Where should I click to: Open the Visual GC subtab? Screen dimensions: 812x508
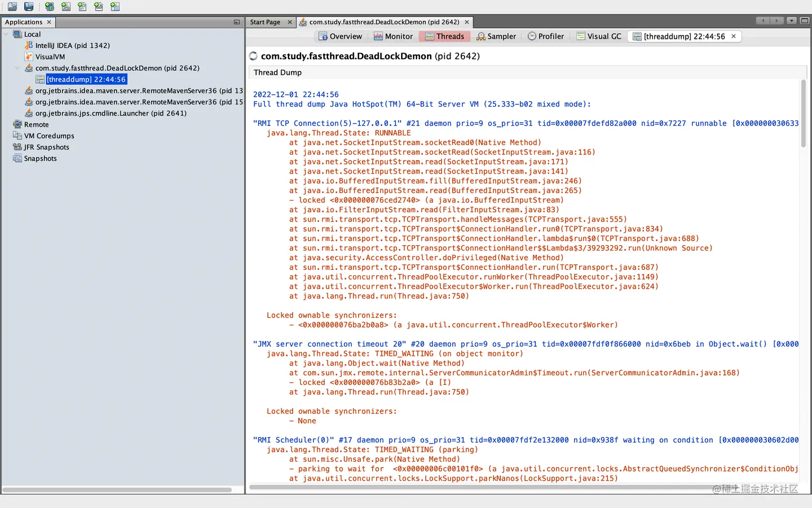click(x=598, y=36)
